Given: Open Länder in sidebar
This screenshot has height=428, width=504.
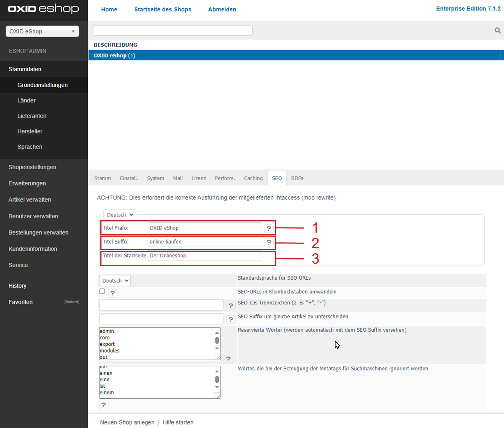Looking at the screenshot, I should coord(27,100).
